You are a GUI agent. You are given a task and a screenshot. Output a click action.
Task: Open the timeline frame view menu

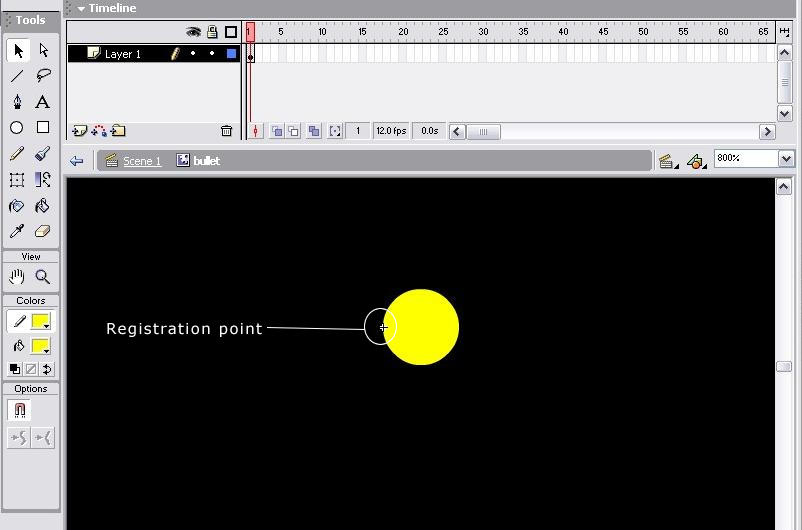pyautogui.click(x=784, y=32)
